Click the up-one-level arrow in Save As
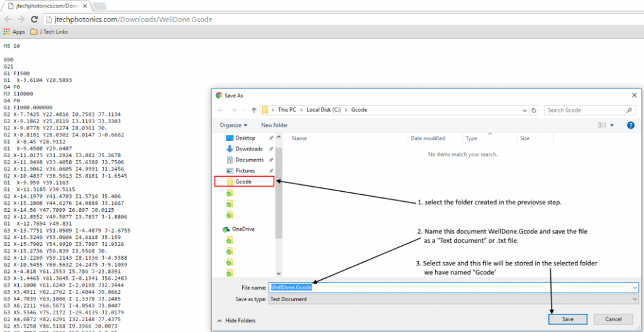 (253, 110)
